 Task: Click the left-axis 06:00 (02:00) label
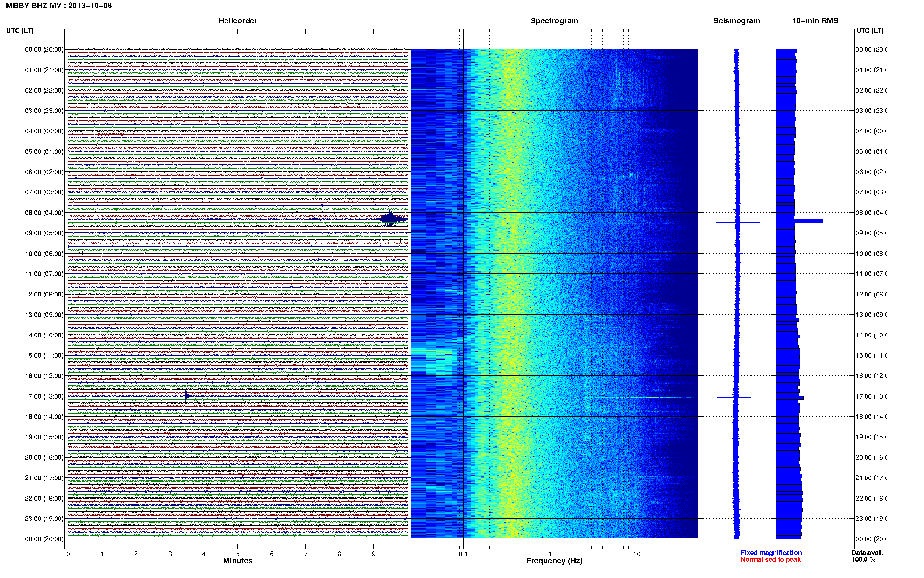[44, 172]
